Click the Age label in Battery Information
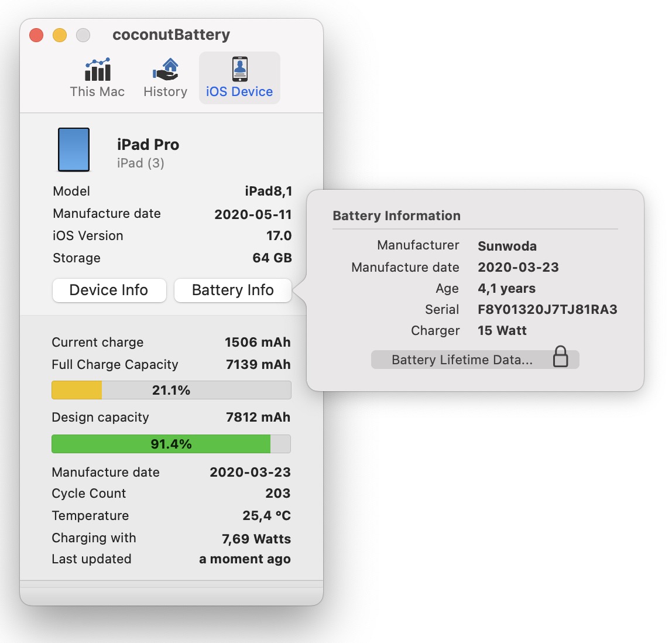Image resolution: width=672 pixels, height=643 pixels. click(447, 289)
